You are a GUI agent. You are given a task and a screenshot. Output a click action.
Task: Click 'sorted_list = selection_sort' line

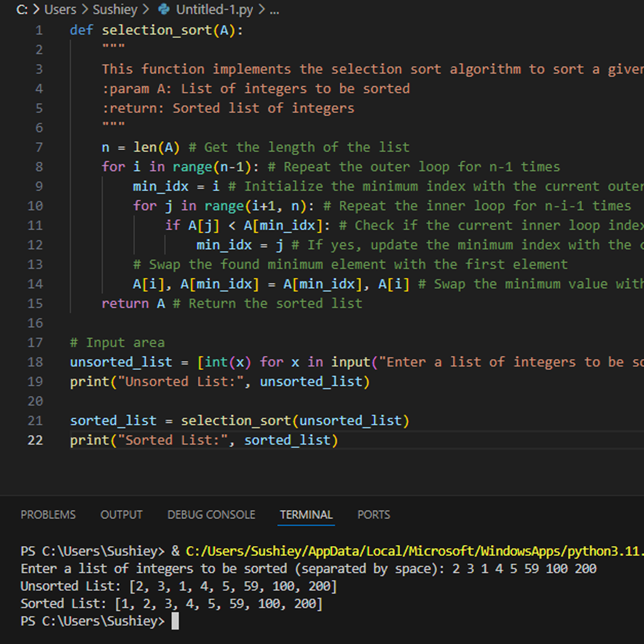pos(239,421)
